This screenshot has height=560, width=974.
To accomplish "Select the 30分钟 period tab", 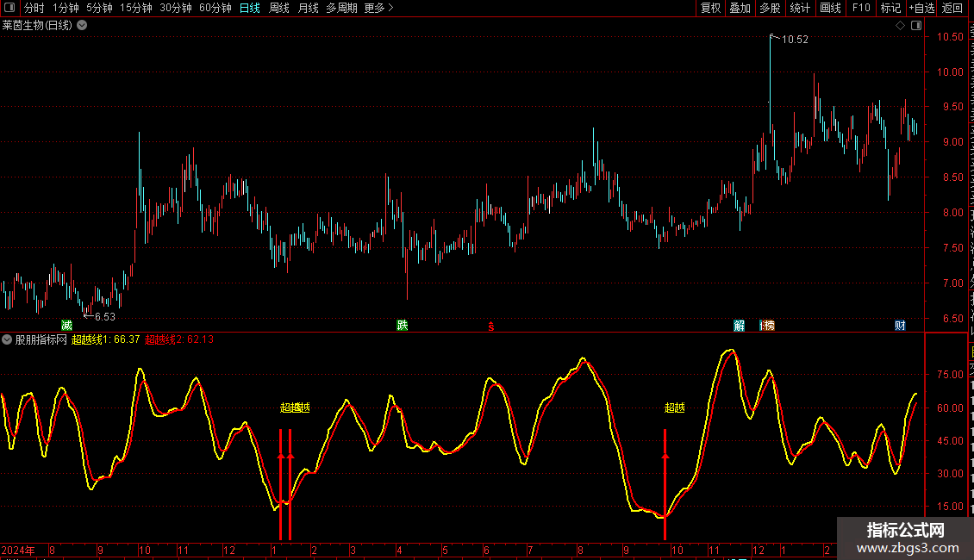I will tap(176, 8).
